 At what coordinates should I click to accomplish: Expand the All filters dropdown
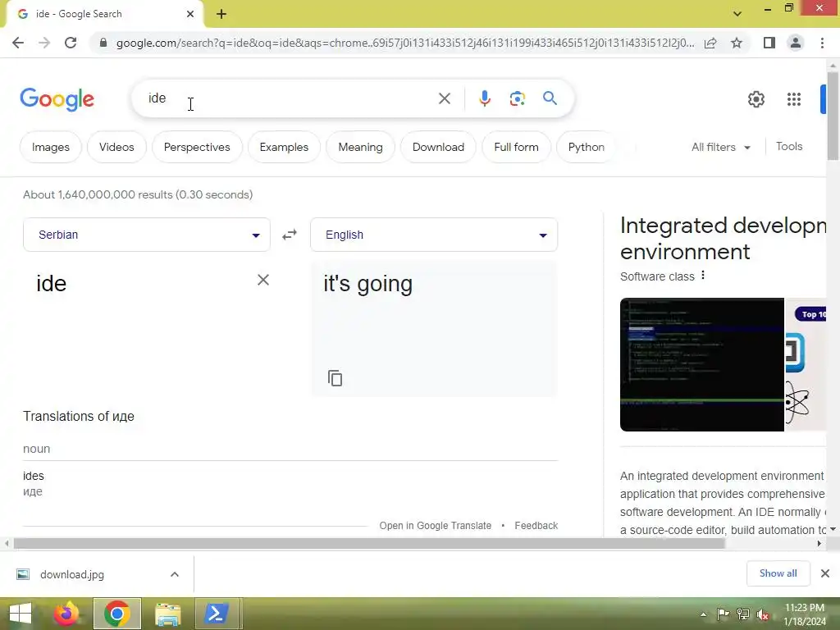click(x=720, y=147)
